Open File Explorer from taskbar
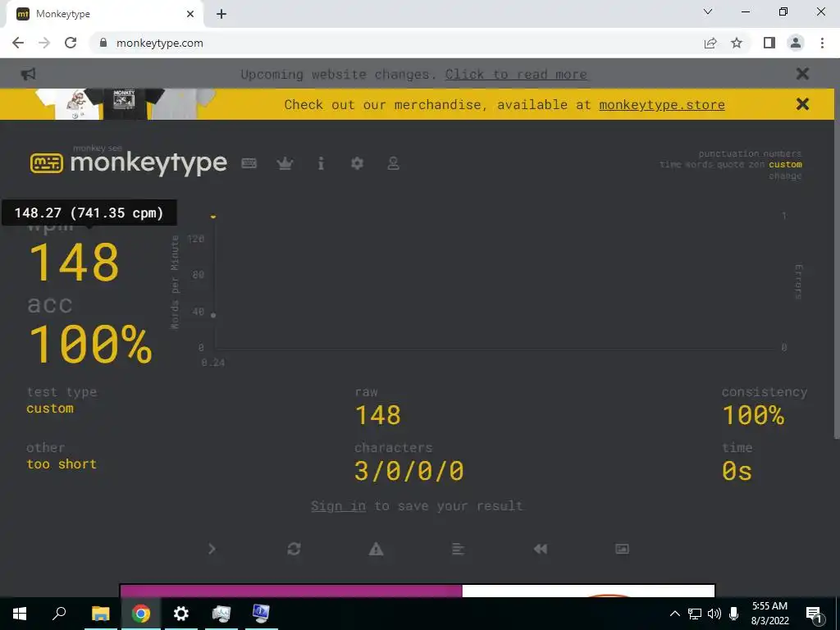The image size is (840, 630). pyautogui.click(x=100, y=614)
